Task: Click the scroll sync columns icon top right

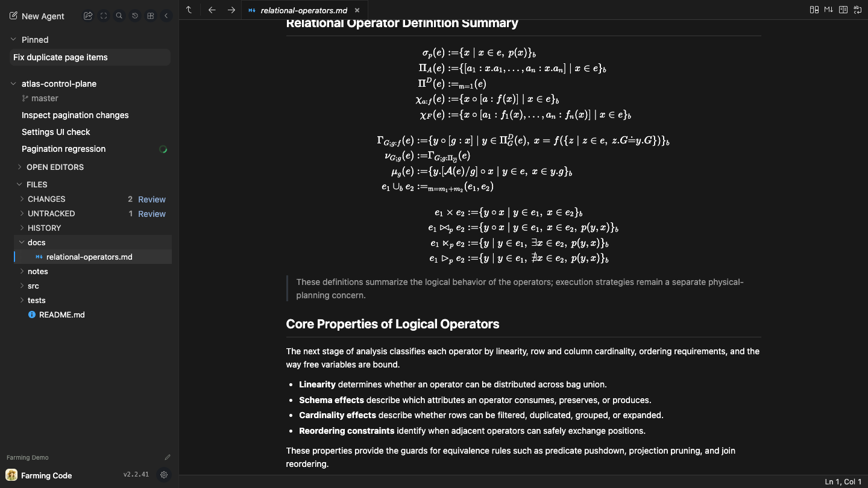Action: point(814,10)
